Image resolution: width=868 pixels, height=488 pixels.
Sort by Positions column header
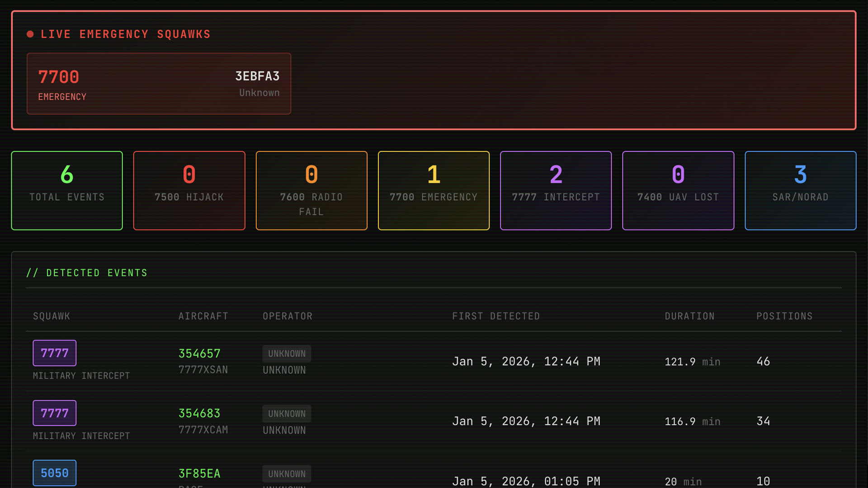[x=784, y=316]
